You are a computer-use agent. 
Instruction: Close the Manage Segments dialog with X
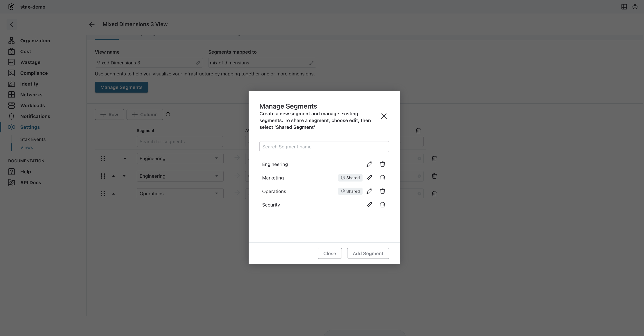pyautogui.click(x=384, y=116)
